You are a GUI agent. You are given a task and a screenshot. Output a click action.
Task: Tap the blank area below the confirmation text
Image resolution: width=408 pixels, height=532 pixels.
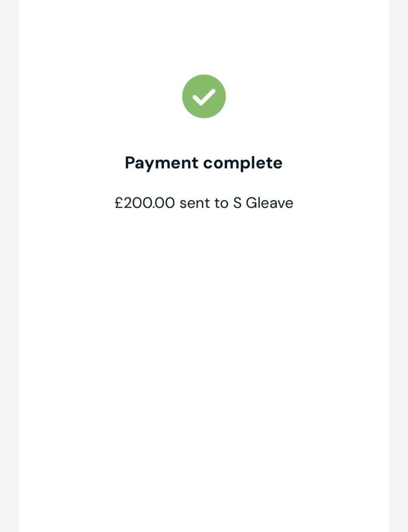[204, 340]
